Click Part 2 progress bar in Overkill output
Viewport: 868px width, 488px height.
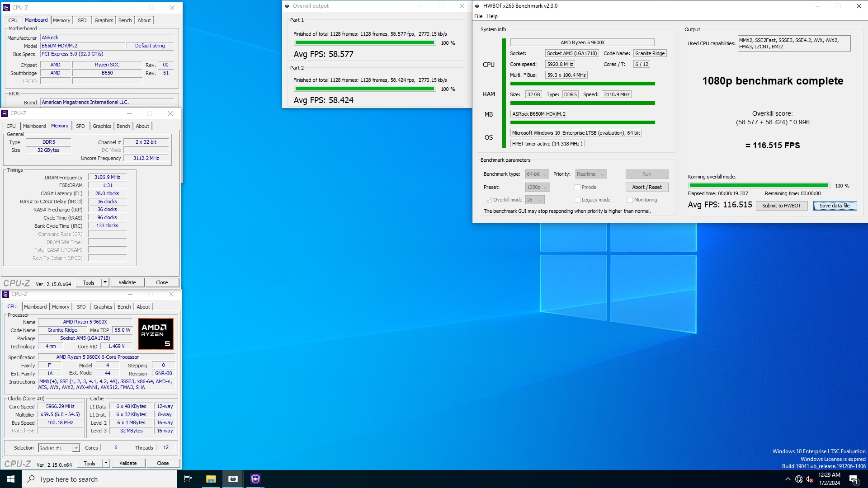[365, 89]
